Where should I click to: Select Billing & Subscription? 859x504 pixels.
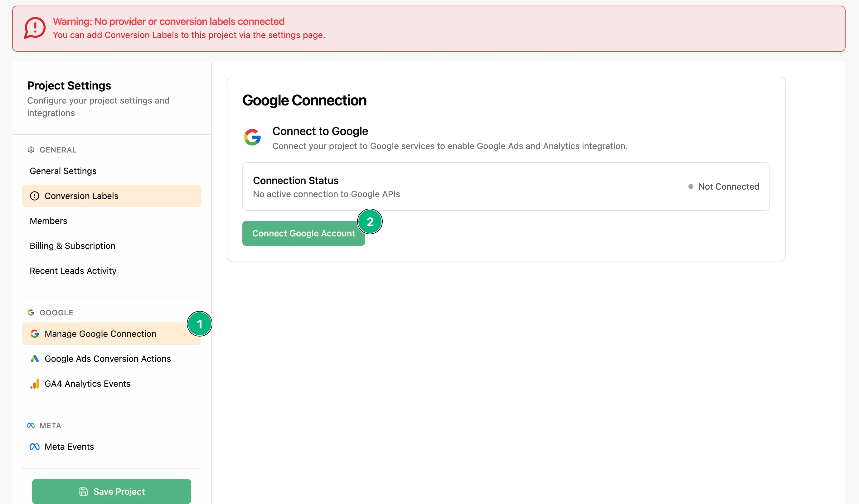tap(72, 246)
